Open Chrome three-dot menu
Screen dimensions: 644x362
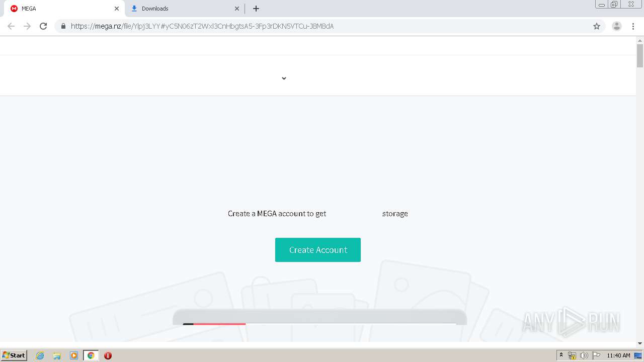coord(633,26)
